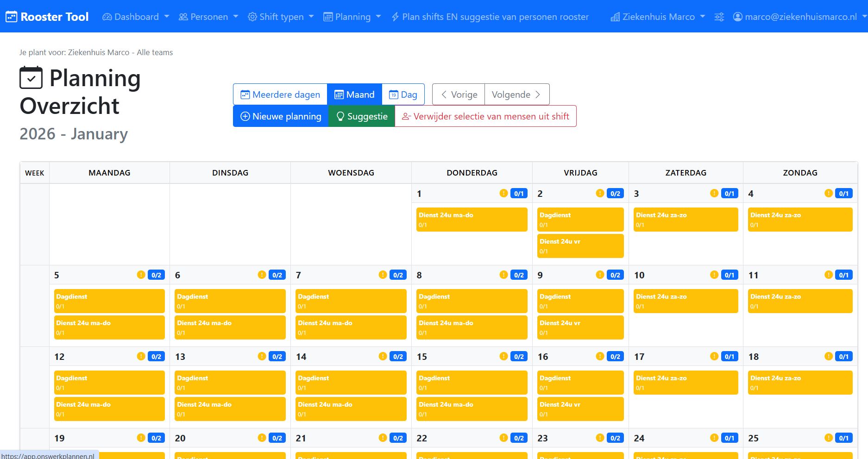Click the building icon next to Ziekenhuis Marco
The width and height of the screenshot is (868, 459).
pos(615,17)
